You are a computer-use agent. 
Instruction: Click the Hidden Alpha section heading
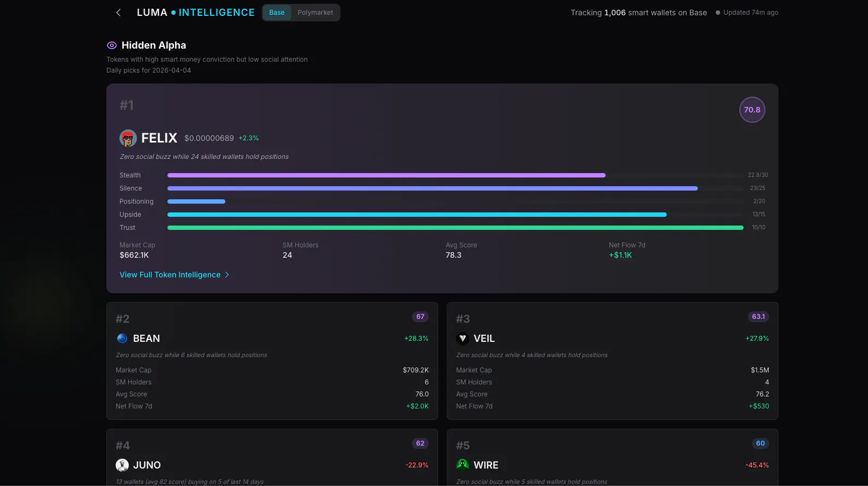(x=154, y=45)
